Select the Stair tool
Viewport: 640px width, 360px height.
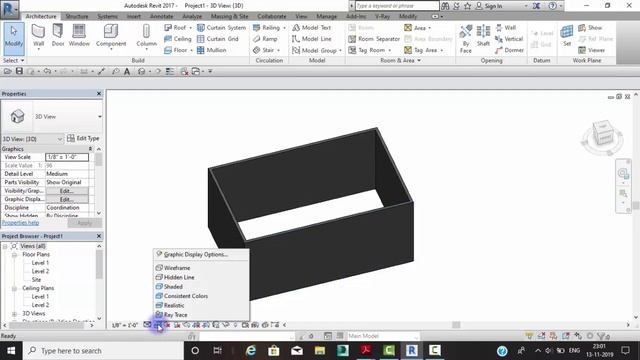coord(266,50)
